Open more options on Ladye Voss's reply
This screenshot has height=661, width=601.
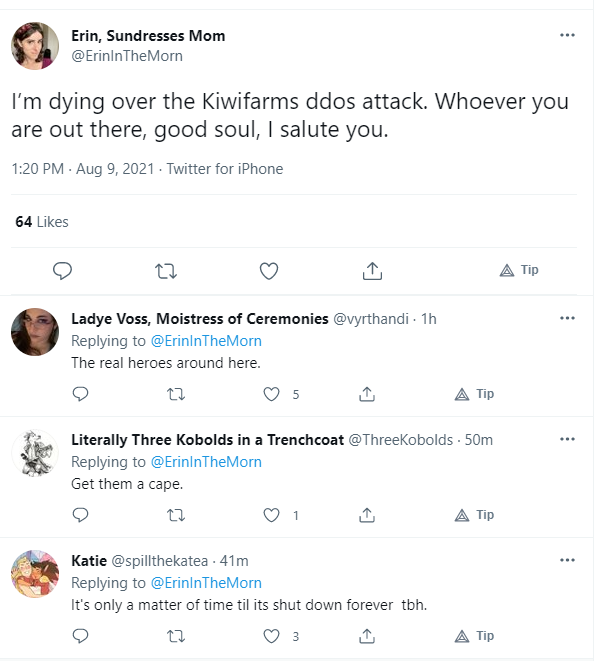[567, 318]
